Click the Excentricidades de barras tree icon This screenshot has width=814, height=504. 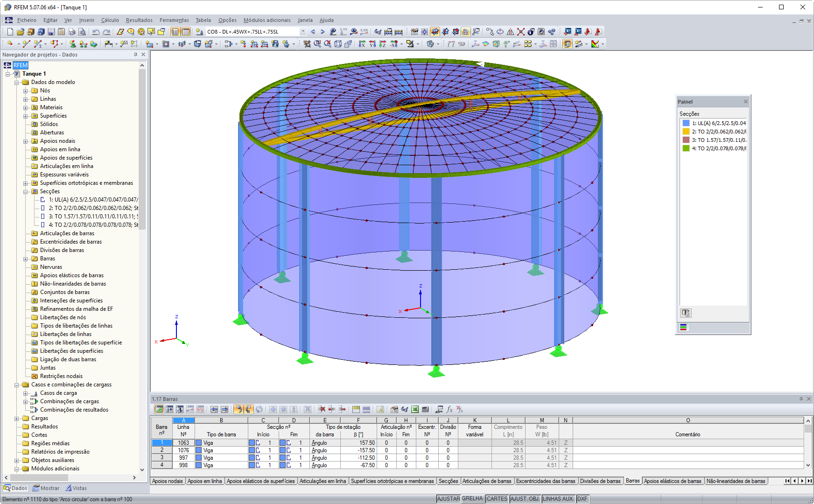[35, 242]
